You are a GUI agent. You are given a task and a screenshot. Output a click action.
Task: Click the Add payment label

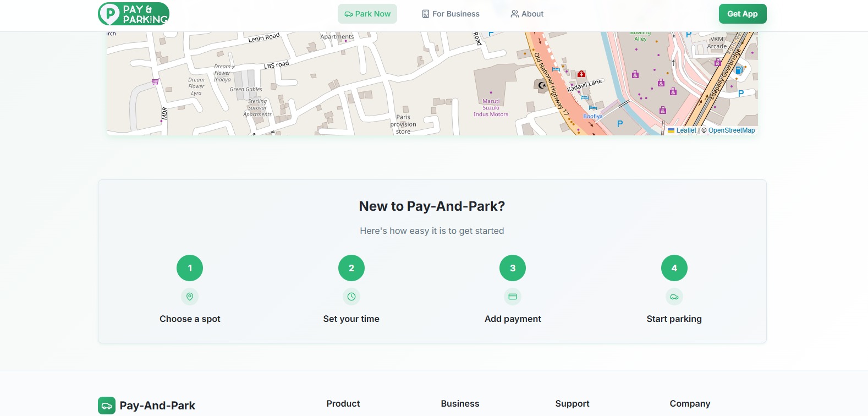click(513, 319)
